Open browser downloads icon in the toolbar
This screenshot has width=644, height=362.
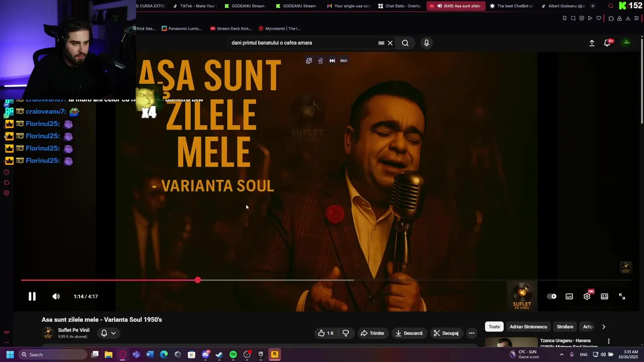pyautogui.click(x=628, y=19)
